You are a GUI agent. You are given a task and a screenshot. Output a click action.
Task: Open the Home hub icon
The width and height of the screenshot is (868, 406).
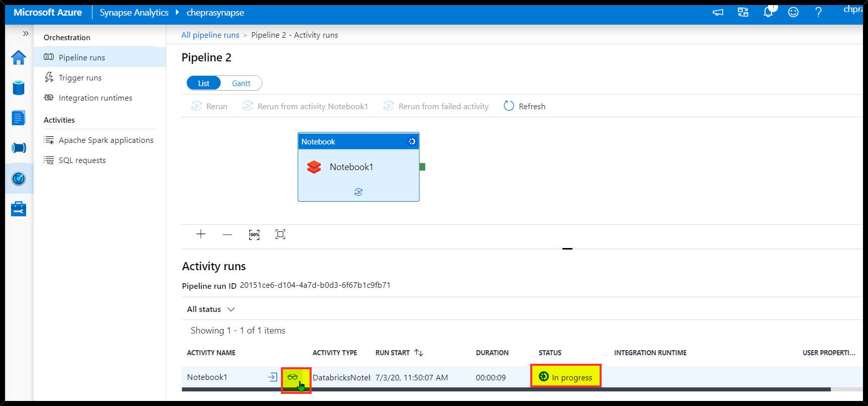tap(19, 57)
